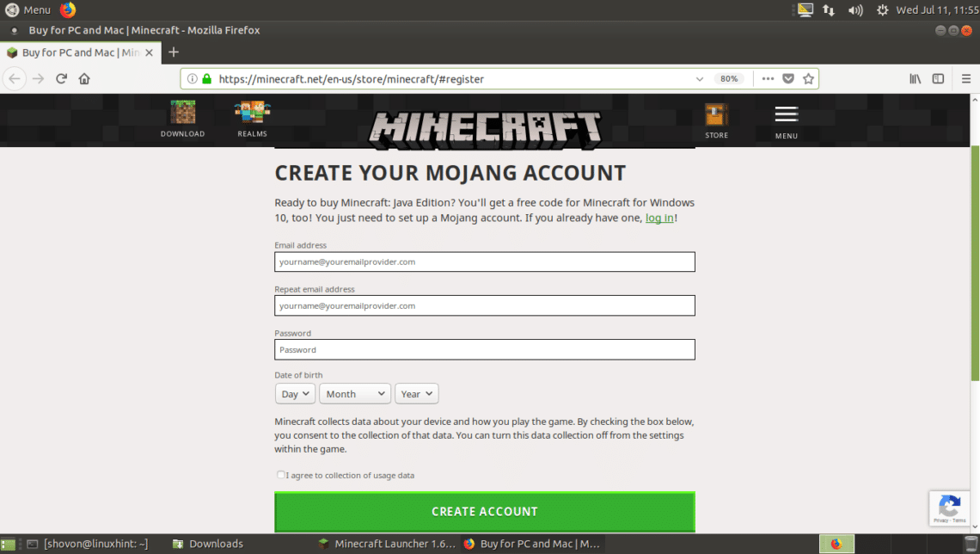The image size is (980, 554).
Task: Expand the Month dropdown
Action: 355,394
